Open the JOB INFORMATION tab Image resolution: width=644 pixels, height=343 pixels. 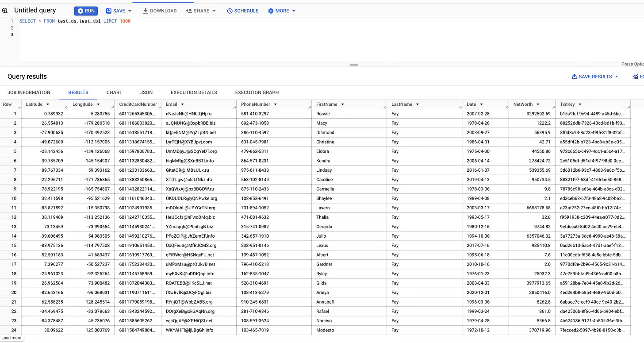tap(29, 92)
